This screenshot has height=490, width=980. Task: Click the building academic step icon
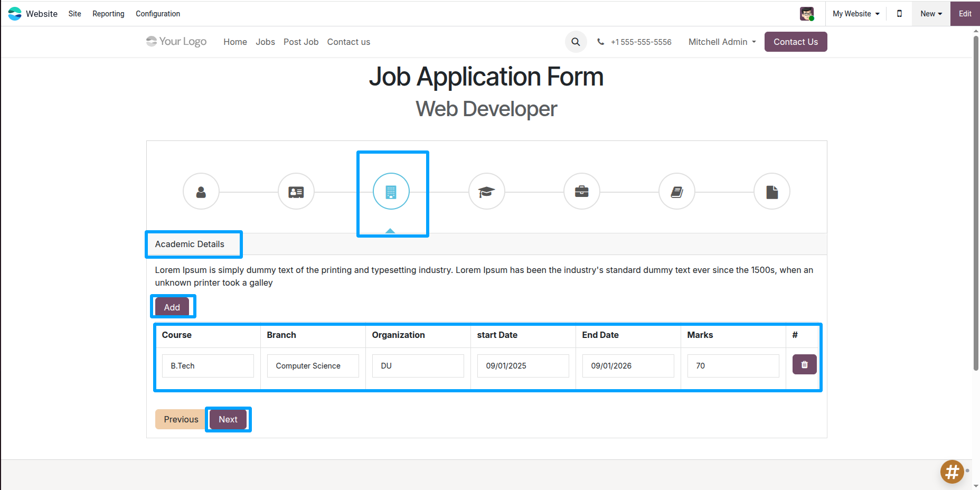pos(391,192)
